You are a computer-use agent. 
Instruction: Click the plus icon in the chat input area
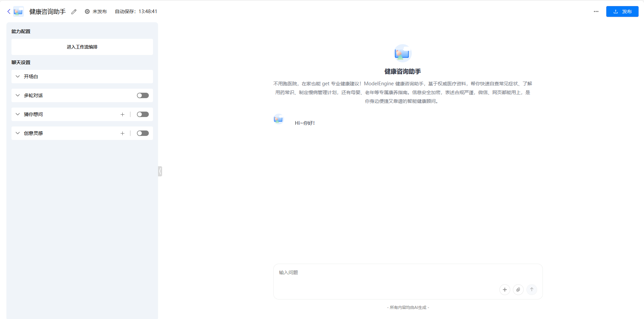504,289
